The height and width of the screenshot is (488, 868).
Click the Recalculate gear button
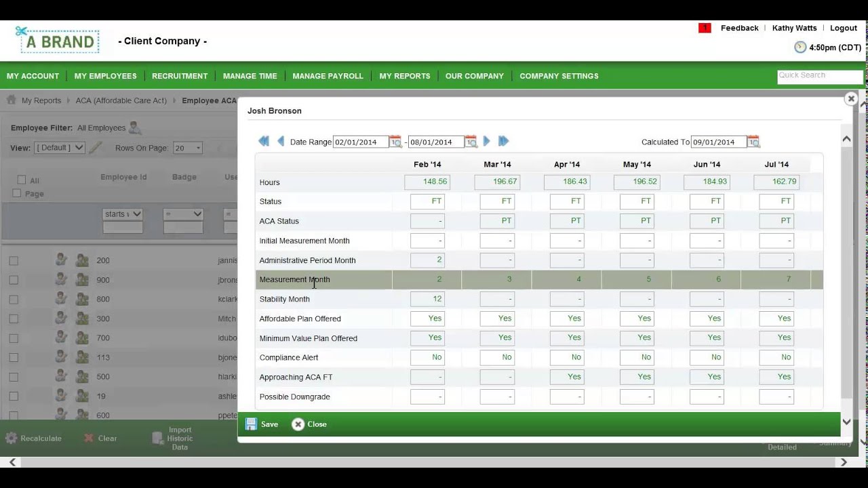click(x=33, y=439)
